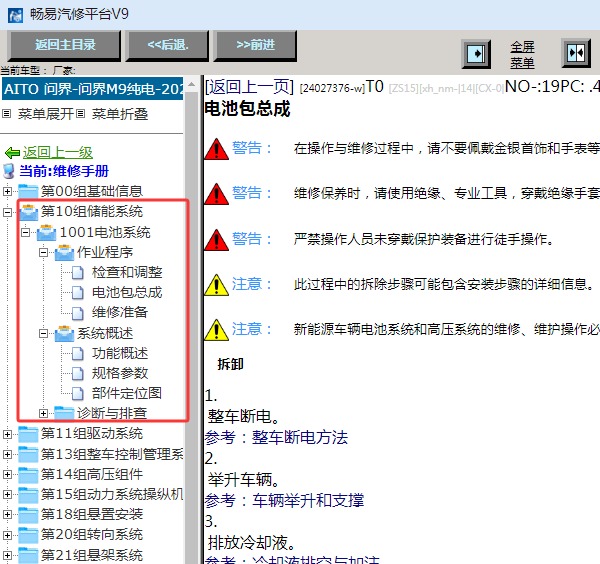Click the 作业程序 folder icon
Viewport: 600px width, 564px height.
pos(64,253)
